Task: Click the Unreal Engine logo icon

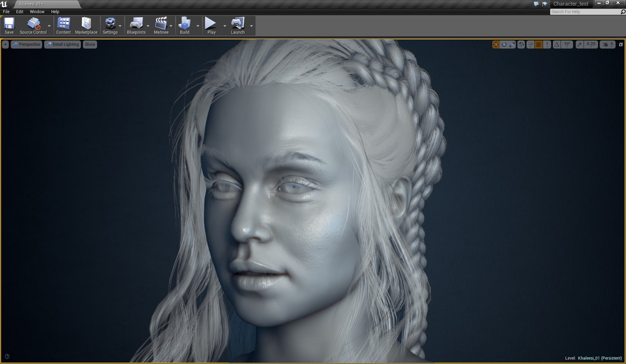Action: pyautogui.click(x=4, y=4)
